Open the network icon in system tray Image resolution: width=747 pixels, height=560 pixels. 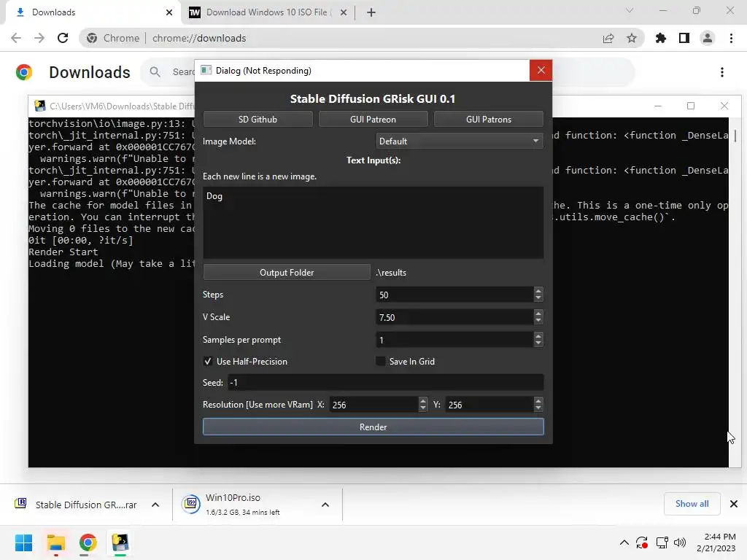(662, 542)
